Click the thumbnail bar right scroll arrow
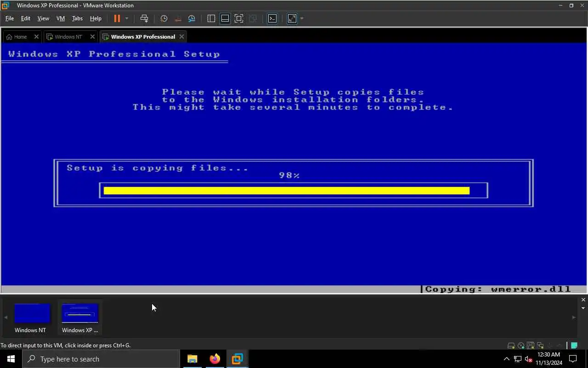The image size is (588, 368). [574, 317]
